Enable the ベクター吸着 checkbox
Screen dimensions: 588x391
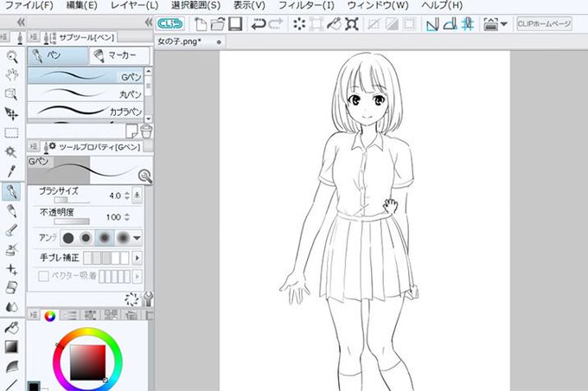coord(43,277)
